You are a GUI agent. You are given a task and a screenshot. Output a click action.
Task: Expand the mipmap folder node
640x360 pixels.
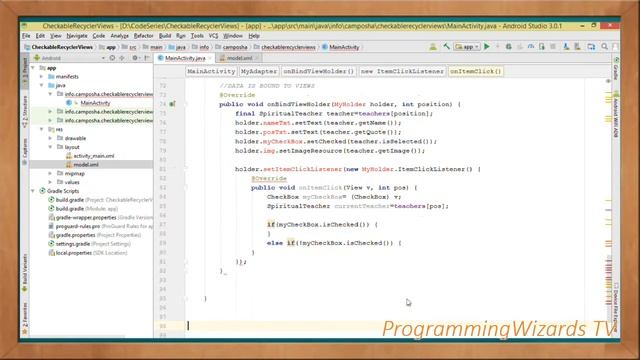(x=51, y=173)
